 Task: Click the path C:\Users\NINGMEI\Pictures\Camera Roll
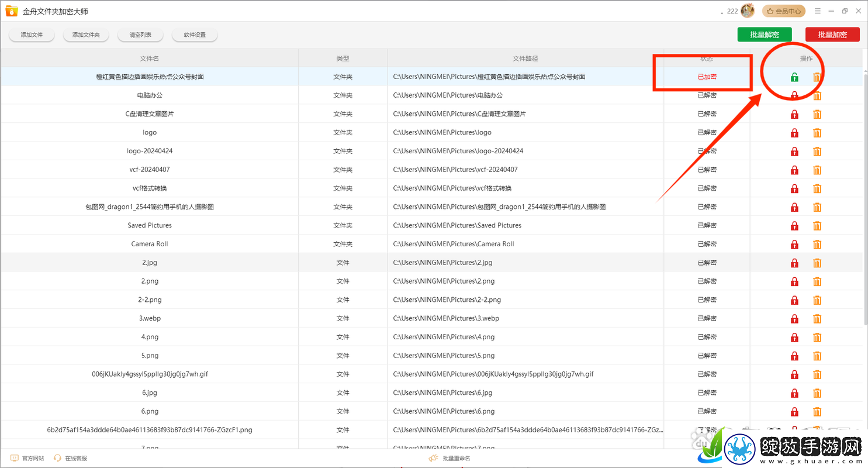coord(454,244)
